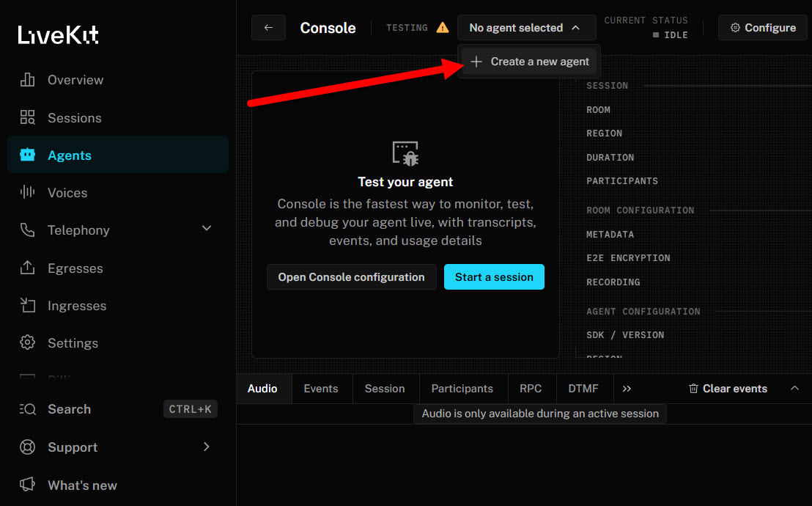Click the Voices waveform icon
Screen dimensions: 812x506
click(x=27, y=192)
